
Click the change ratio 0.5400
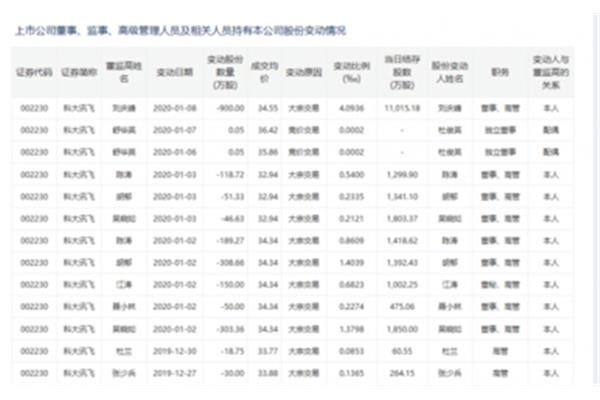(x=352, y=175)
